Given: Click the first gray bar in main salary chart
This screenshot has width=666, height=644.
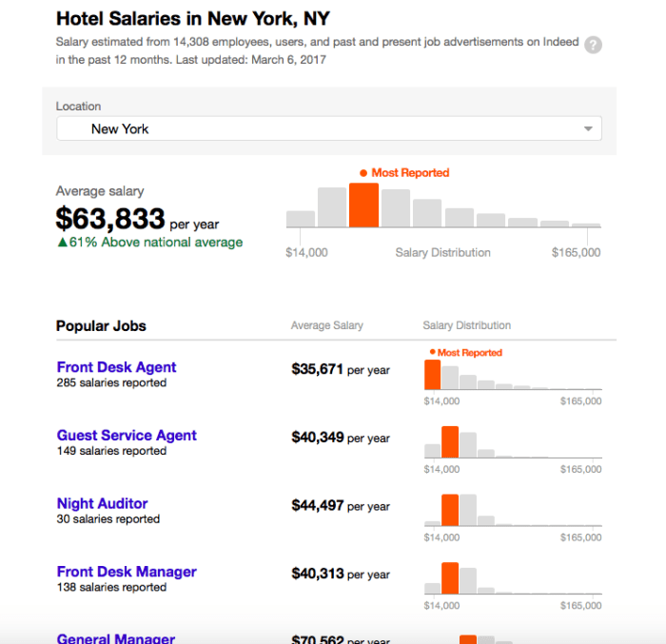Looking at the screenshot, I should 300,219.
